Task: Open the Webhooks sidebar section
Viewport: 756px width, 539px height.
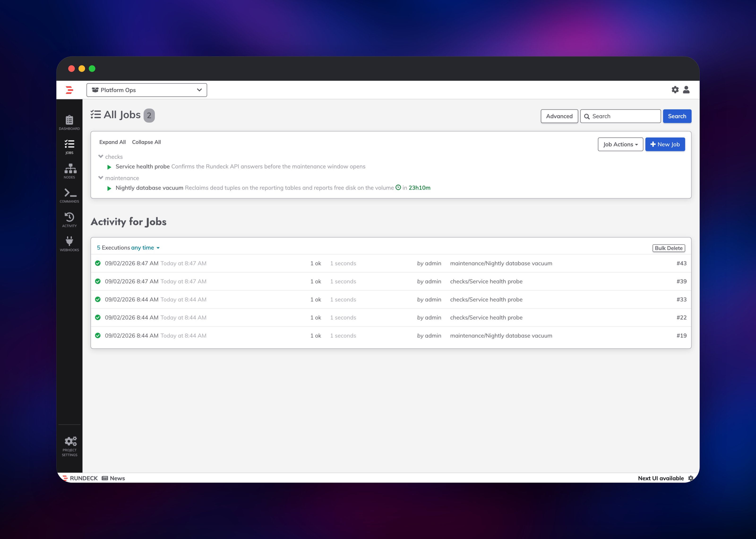Action: coord(69,244)
